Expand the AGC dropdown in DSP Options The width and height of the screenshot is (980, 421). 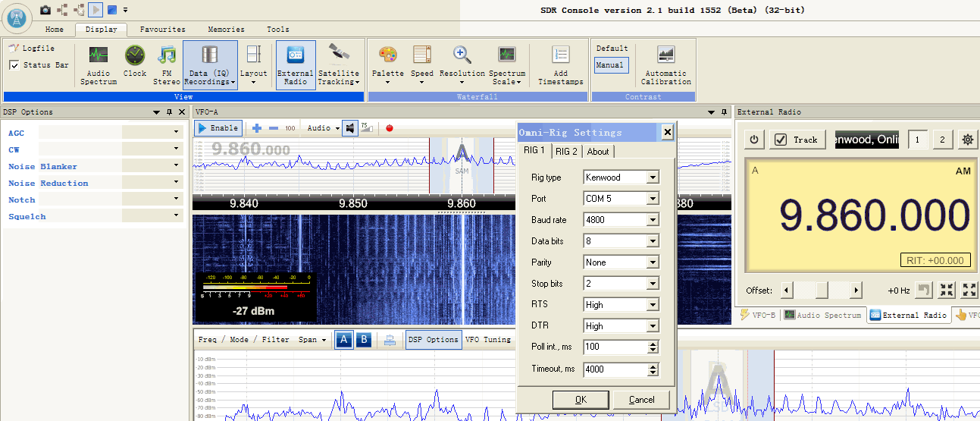pyautogui.click(x=176, y=132)
